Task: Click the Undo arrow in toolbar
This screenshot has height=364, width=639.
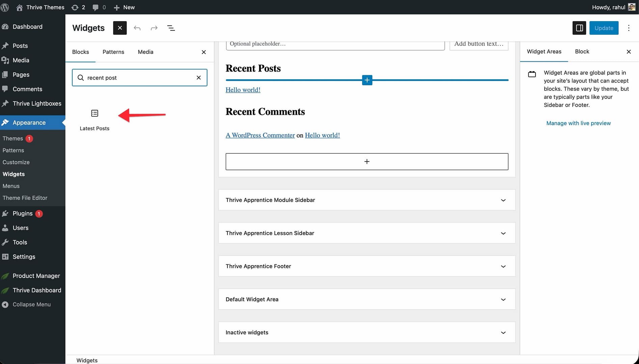Action: tap(137, 28)
